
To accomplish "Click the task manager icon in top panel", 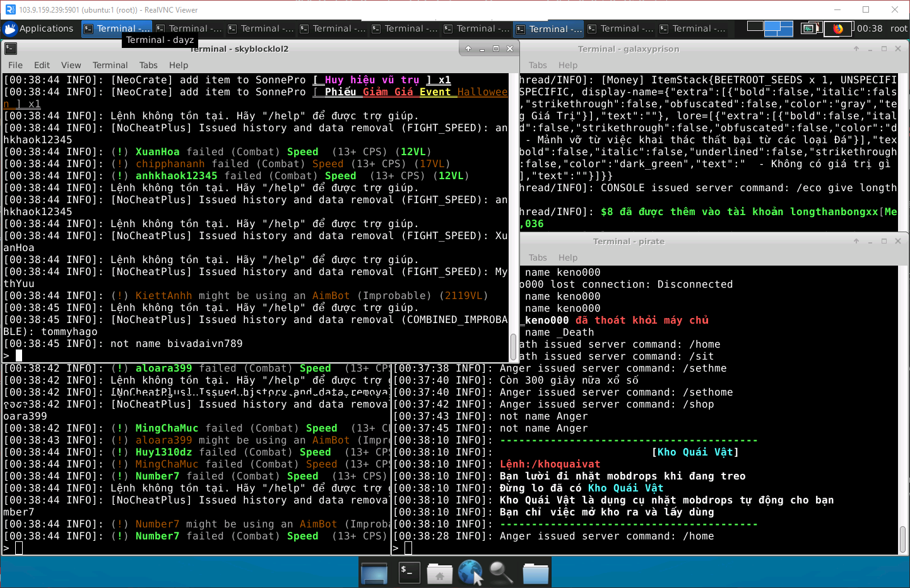I will (x=808, y=28).
